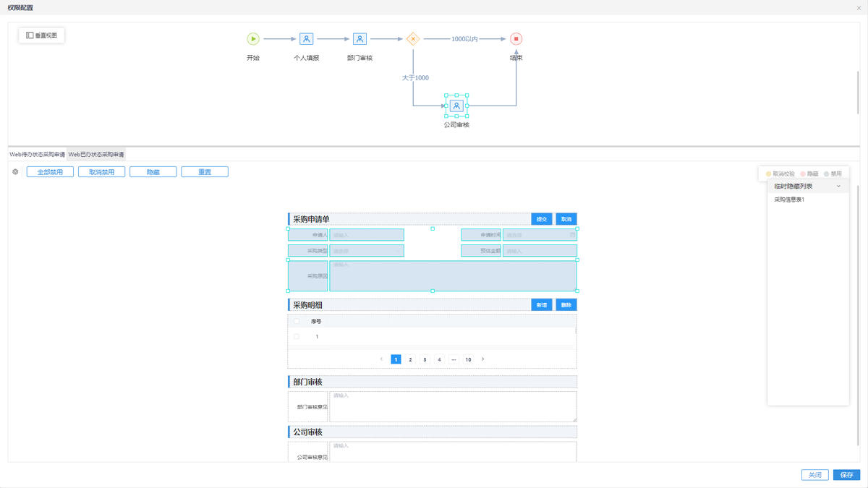This screenshot has width=868, height=488.
Task: Click the 重置视图 button
Action: tap(42, 35)
